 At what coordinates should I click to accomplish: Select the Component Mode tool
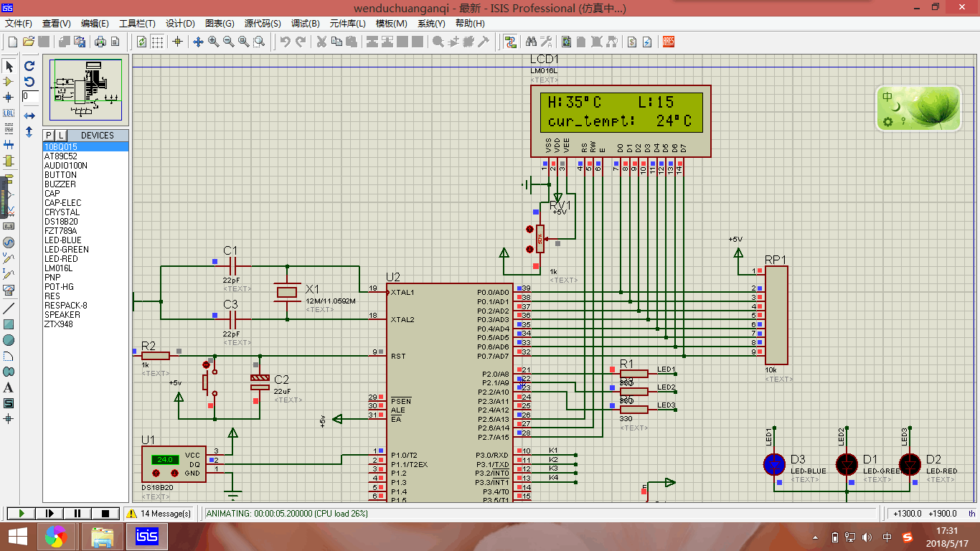pyautogui.click(x=9, y=82)
